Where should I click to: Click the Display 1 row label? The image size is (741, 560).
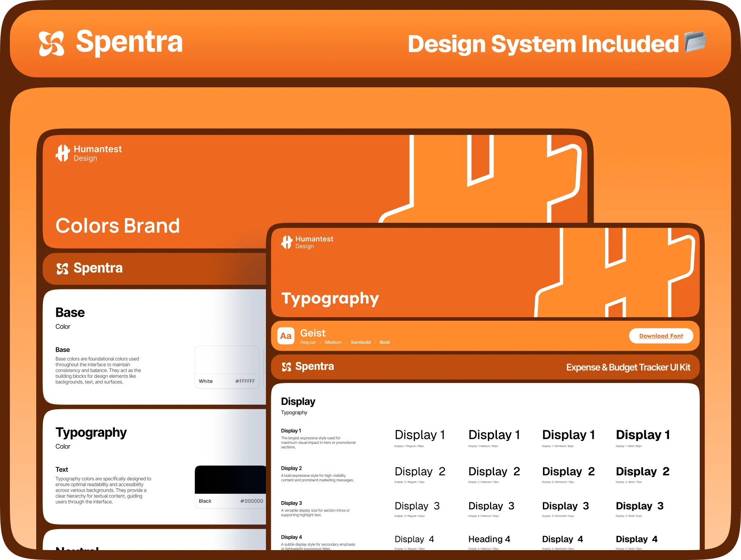(x=291, y=431)
